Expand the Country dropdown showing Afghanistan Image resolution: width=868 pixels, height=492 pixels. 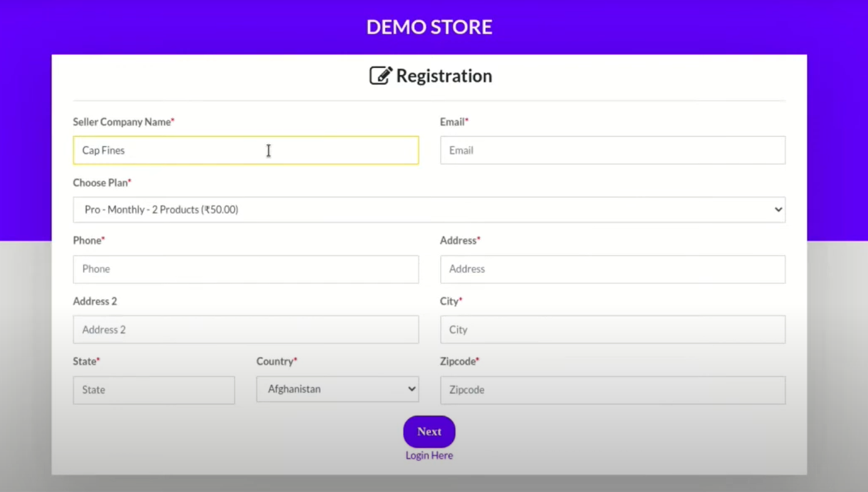[337, 389]
